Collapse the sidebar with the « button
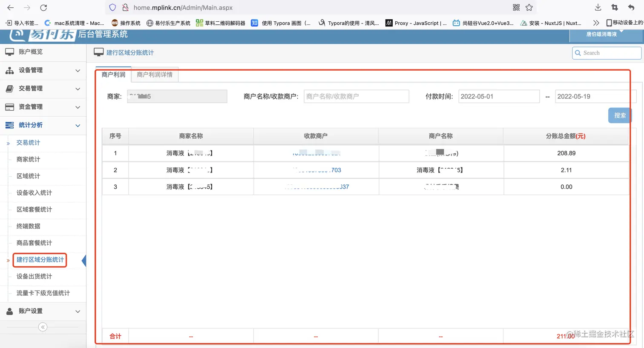Screen dimensions: 644x348 [x=43, y=327]
